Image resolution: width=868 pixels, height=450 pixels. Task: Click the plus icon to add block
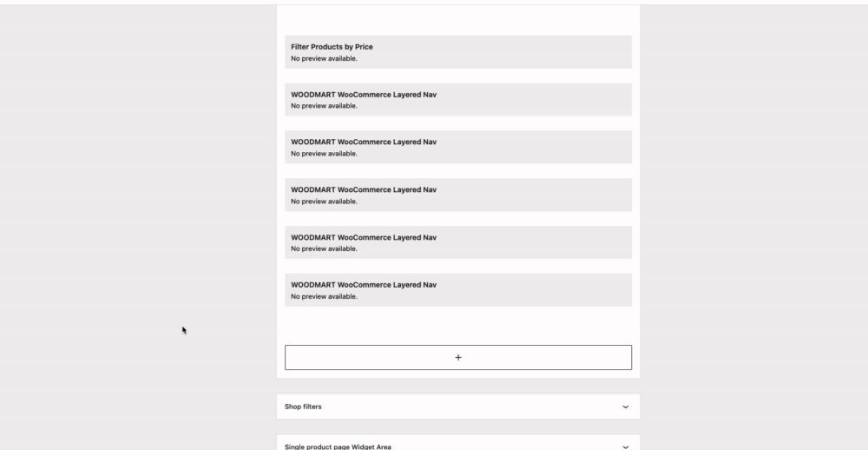(x=457, y=357)
